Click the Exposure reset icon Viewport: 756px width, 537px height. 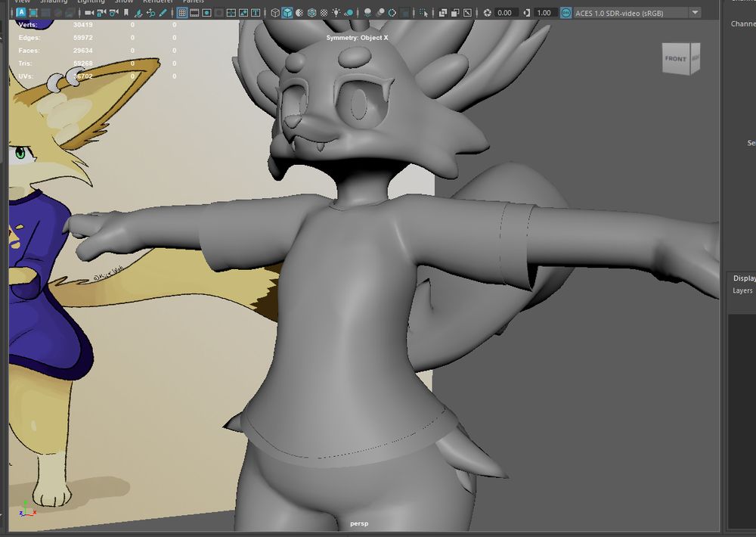(488, 13)
